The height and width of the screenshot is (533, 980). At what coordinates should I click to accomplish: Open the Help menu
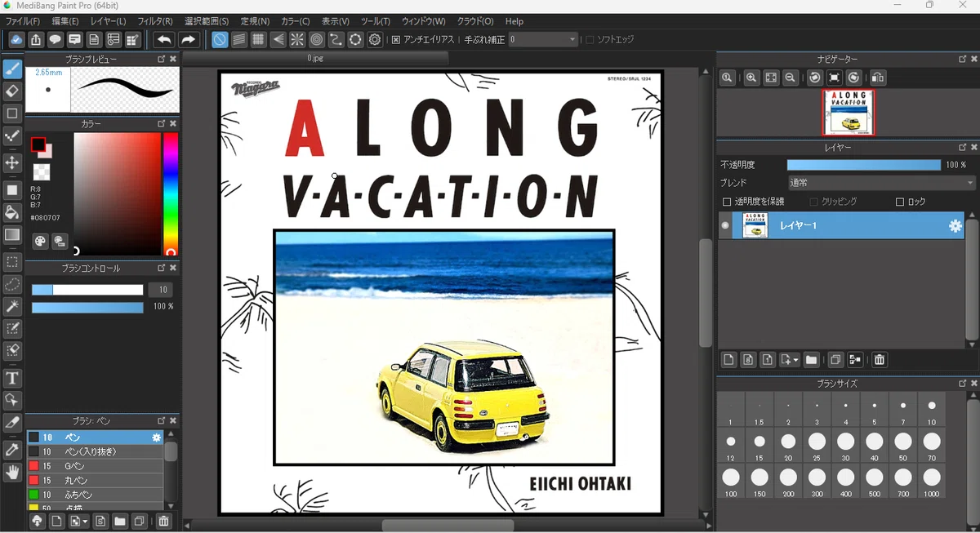514,21
